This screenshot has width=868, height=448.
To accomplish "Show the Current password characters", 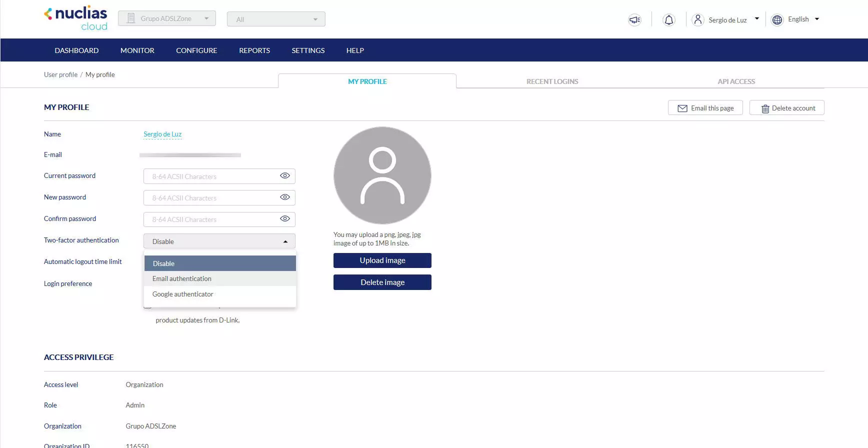I will (x=284, y=176).
